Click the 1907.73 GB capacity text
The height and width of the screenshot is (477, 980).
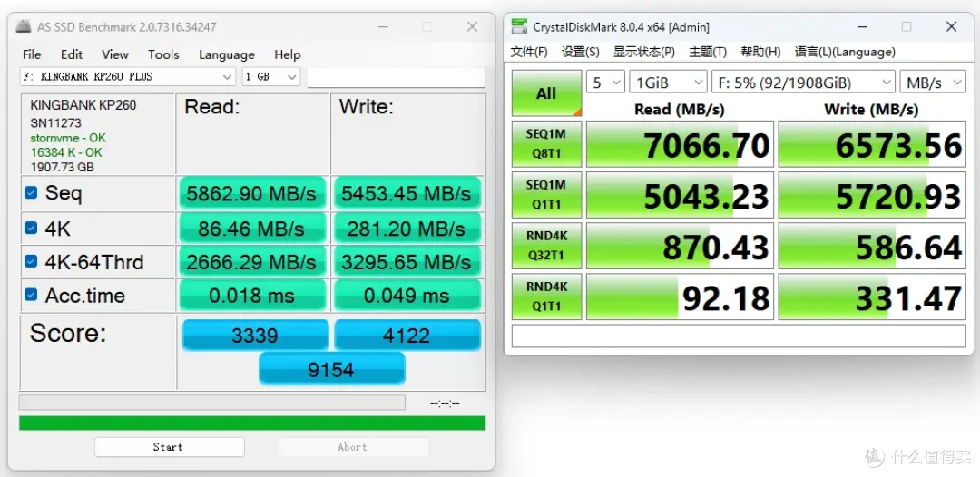pyautogui.click(x=62, y=167)
